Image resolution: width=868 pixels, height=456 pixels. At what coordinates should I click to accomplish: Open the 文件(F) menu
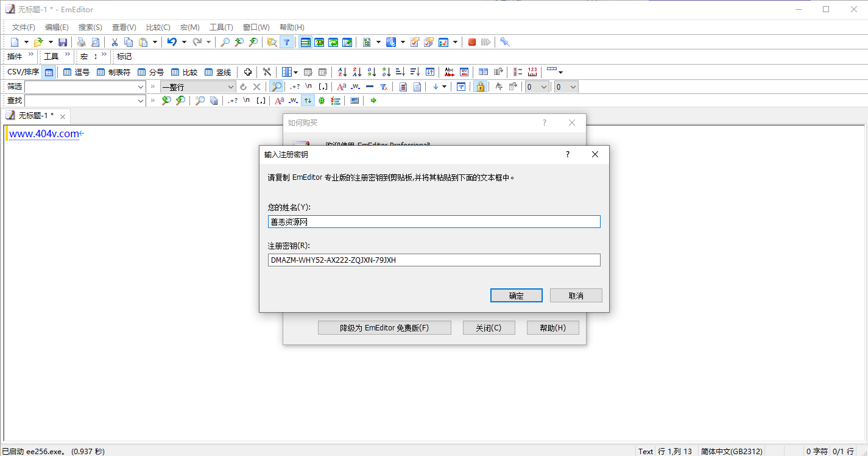(x=24, y=27)
